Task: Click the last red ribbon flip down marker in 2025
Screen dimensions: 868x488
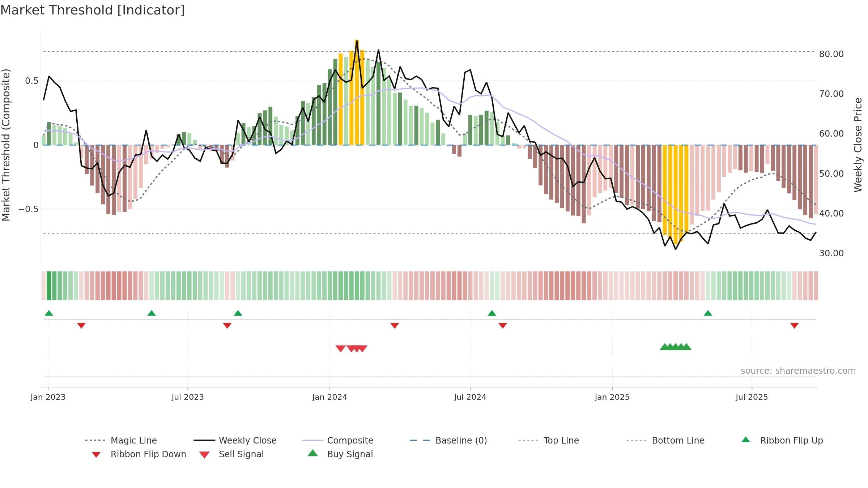Action: [x=794, y=326]
